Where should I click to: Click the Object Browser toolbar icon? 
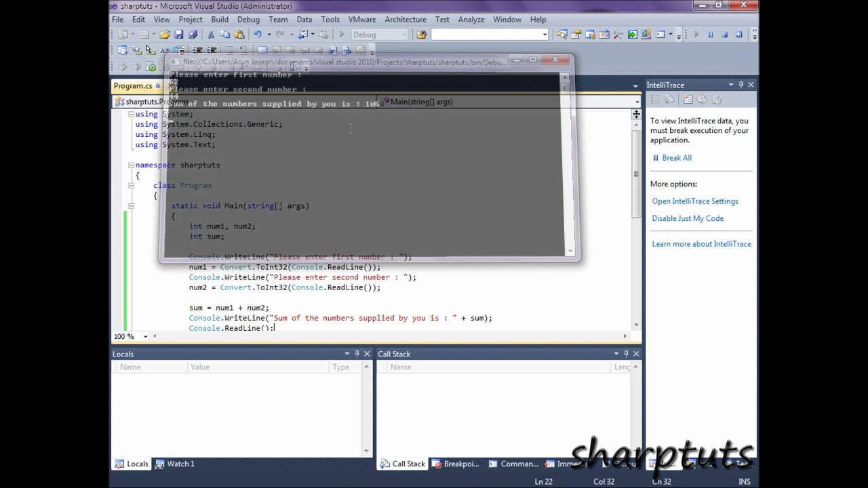pos(604,35)
